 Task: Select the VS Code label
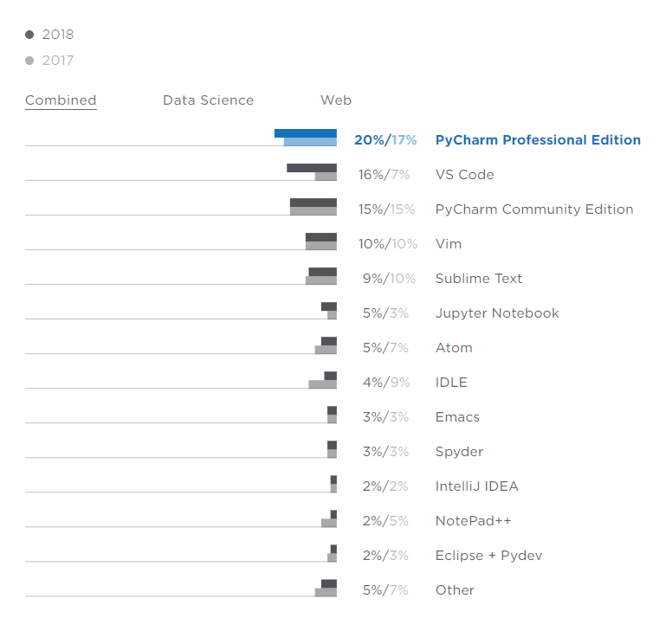point(464,175)
